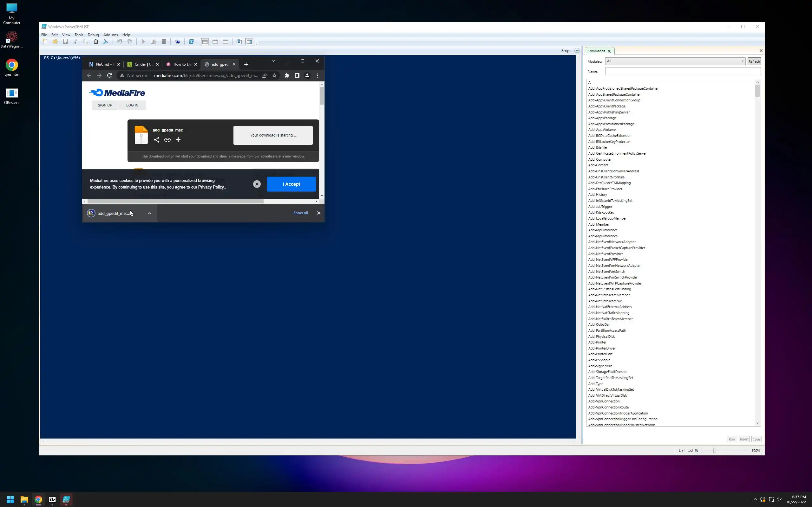Click the Paste clipboard icon
The image size is (812, 507).
pos(95,42)
